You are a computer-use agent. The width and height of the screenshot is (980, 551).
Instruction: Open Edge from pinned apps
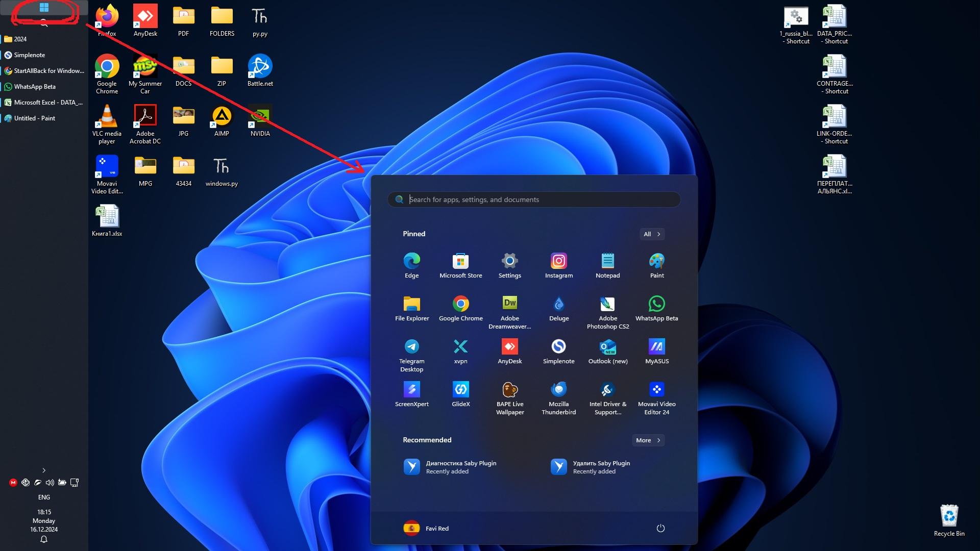point(411,265)
